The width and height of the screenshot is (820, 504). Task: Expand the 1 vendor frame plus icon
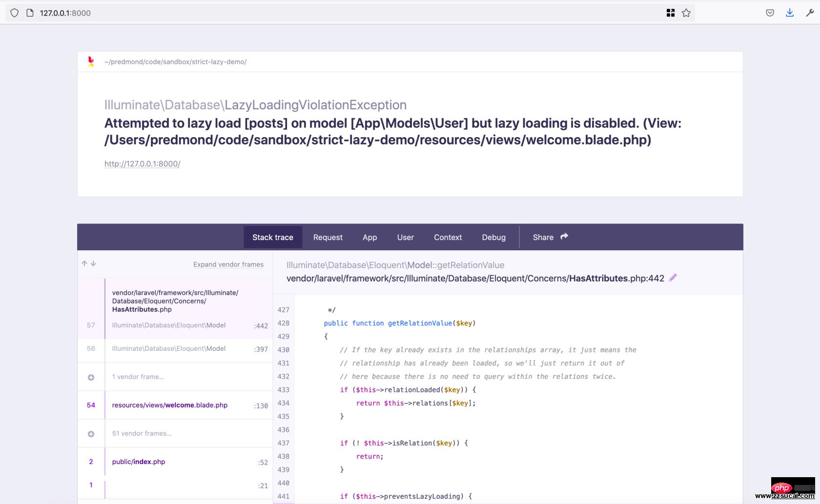(91, 377)
